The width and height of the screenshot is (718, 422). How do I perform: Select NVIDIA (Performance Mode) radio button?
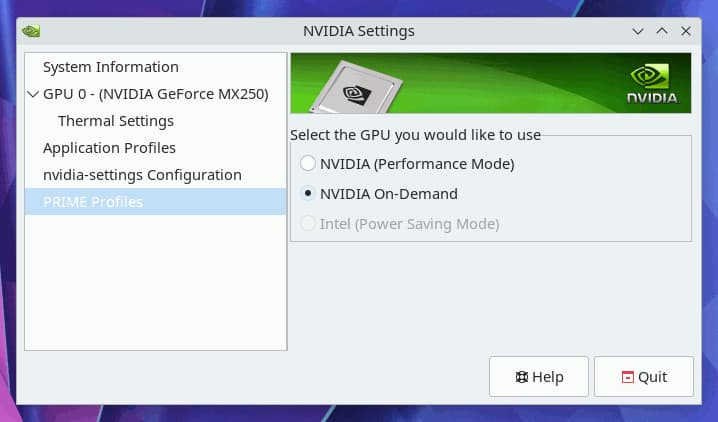point(308,163)
